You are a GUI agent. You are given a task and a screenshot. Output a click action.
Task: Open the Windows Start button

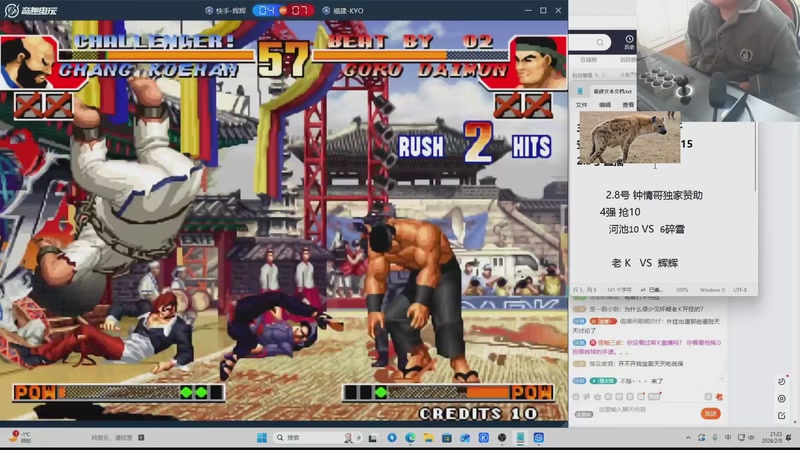262,438
